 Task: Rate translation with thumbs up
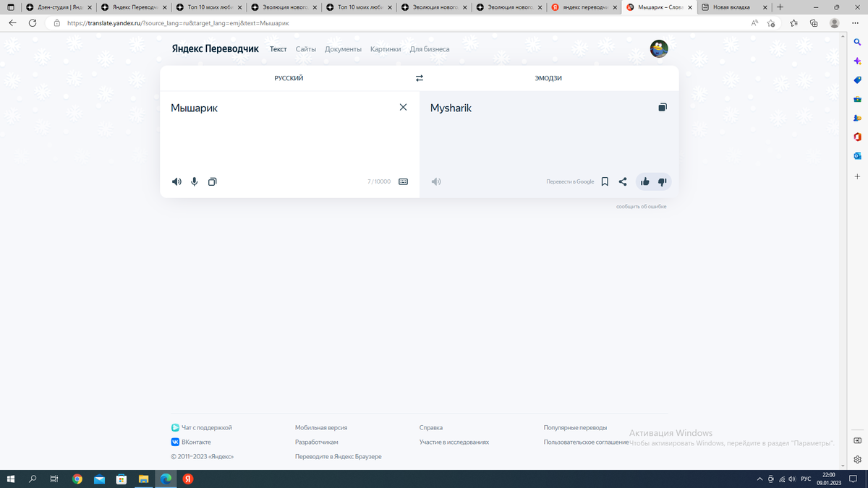click(644, 181)
